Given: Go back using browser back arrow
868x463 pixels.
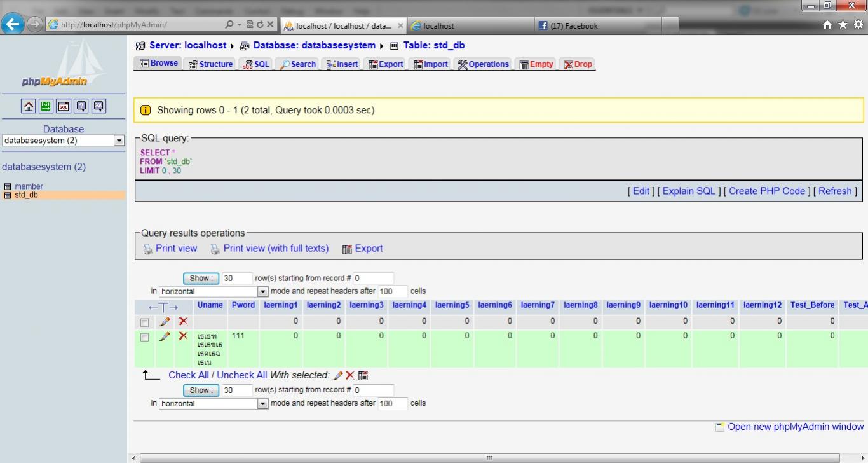Looking at the screenshot, I should (13, 24).
